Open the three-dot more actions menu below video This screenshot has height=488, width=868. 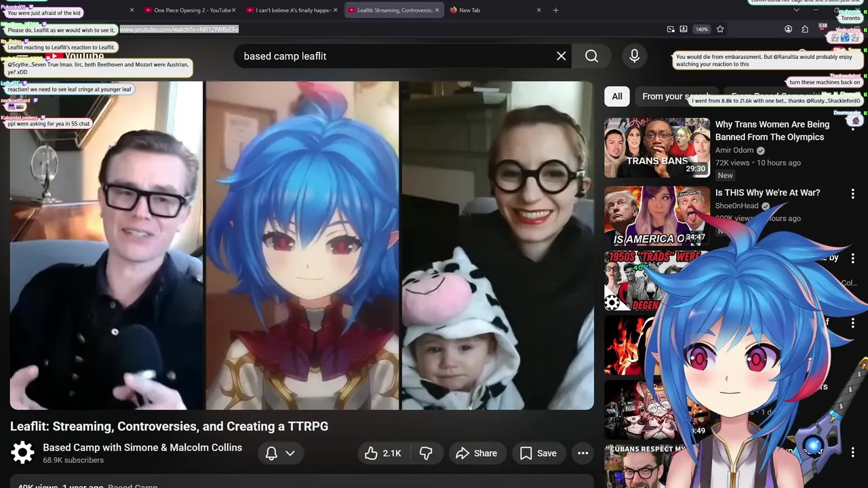pyautogui.click(x=583, y=453)
